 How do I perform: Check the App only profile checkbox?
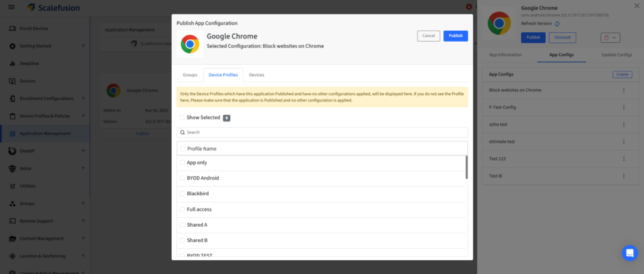point(182,163)
